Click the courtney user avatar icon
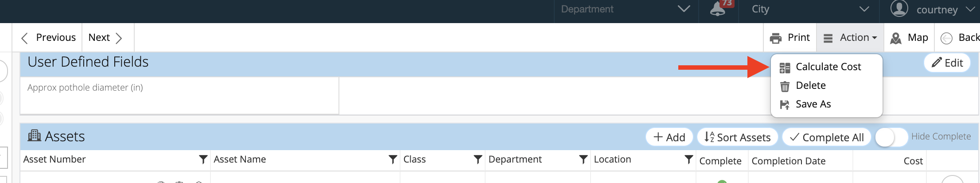 coord(899,8)
